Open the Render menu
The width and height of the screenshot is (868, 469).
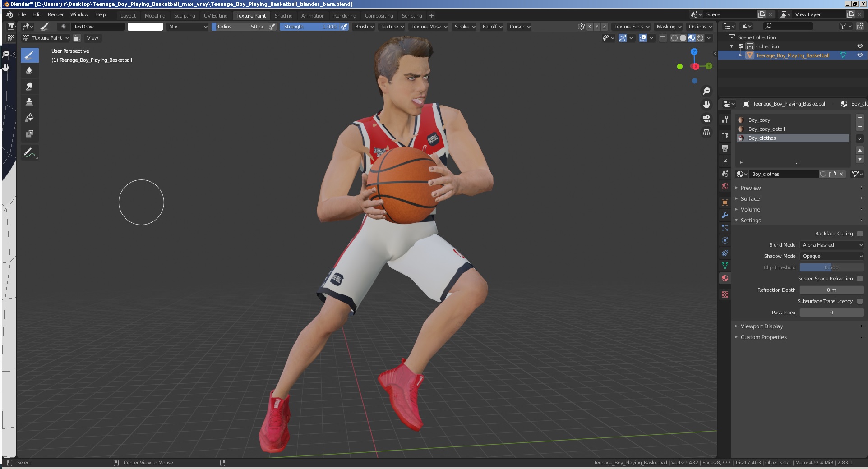[56, 14]
